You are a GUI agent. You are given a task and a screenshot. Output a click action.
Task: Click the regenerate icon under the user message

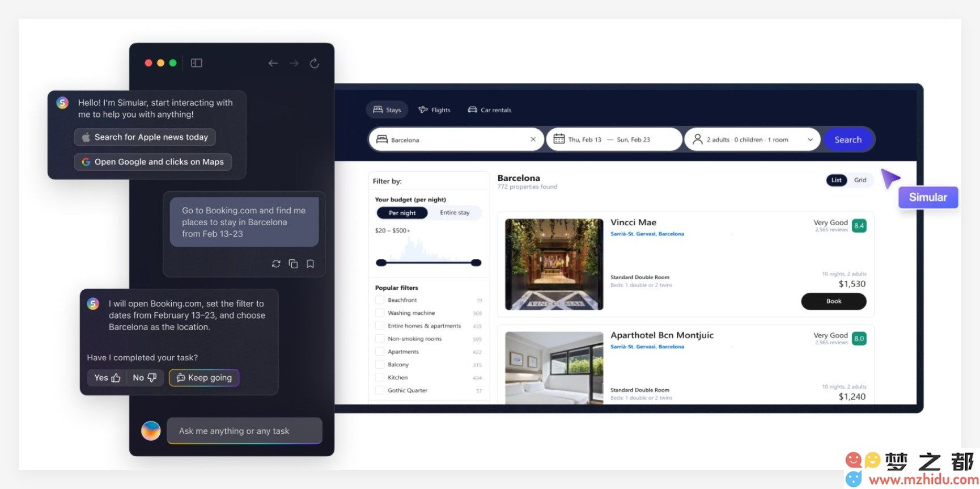[276, 264]
